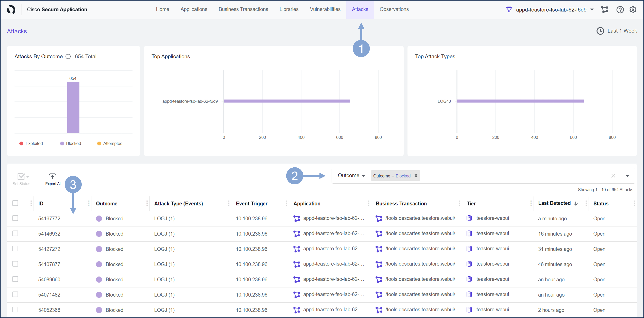
Task: Click the Cisco Secure Application logo icon
Action: click(11, 10)
